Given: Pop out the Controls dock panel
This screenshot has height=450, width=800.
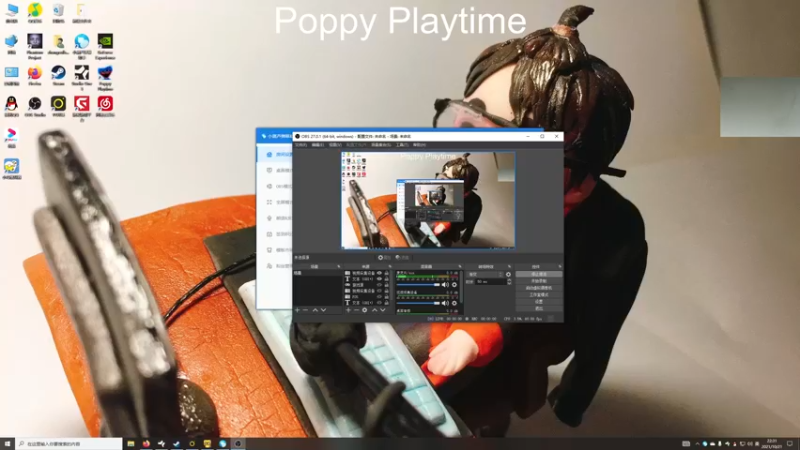Looking at the screenshot, I should [x=559, y=266].
